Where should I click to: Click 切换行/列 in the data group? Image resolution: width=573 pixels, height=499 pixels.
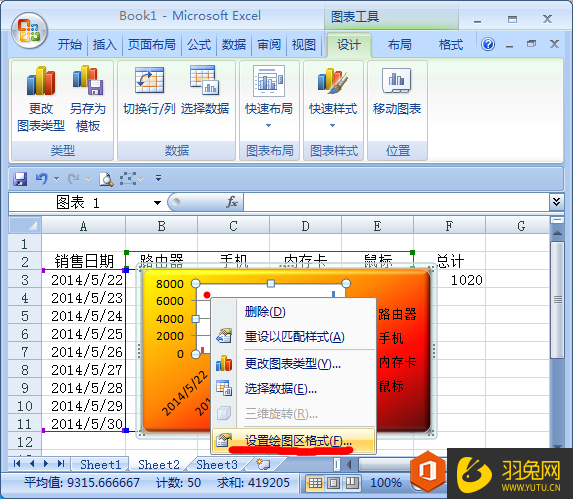pyautogui.click(x=149, y=90)
